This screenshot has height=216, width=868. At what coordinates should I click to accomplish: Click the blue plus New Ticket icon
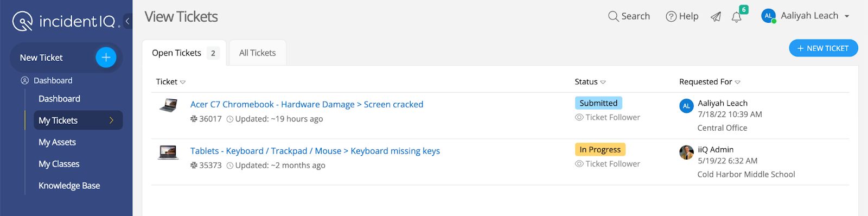(106, 58)
